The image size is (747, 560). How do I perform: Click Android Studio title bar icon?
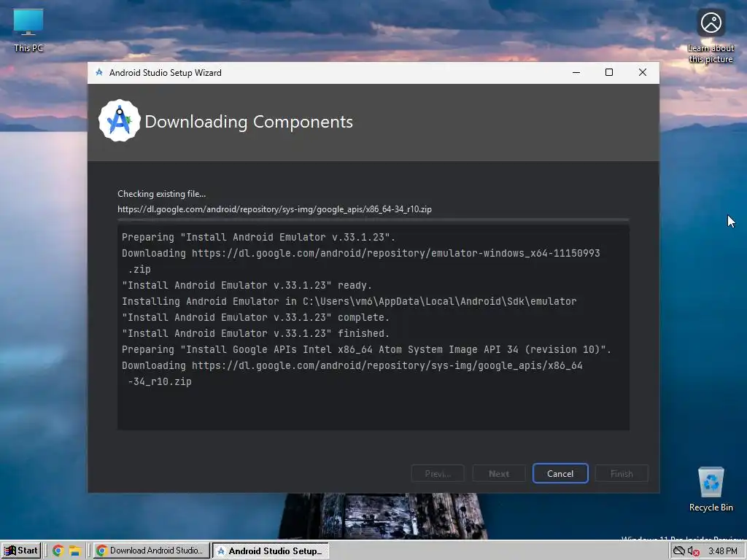pos(99,72)
